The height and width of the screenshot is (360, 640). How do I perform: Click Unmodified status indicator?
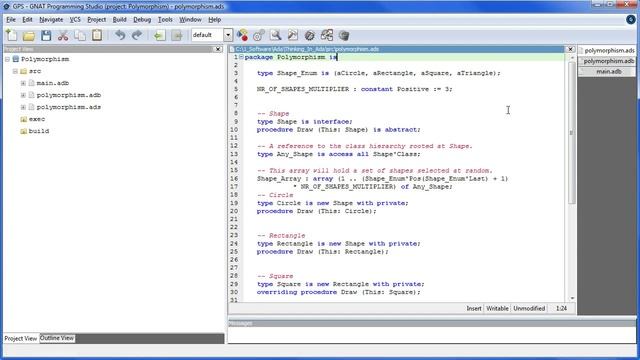[x=529, y=309]
